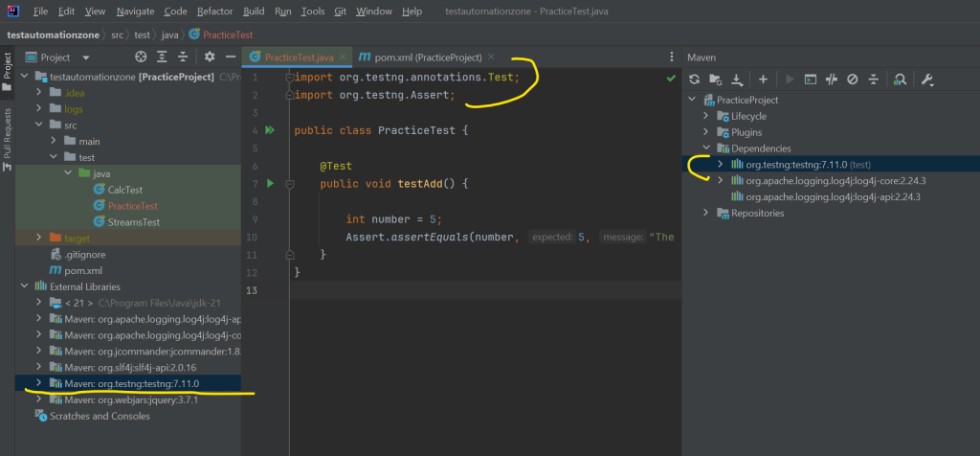Open Maven settings wrench icon

click(927, 80)
